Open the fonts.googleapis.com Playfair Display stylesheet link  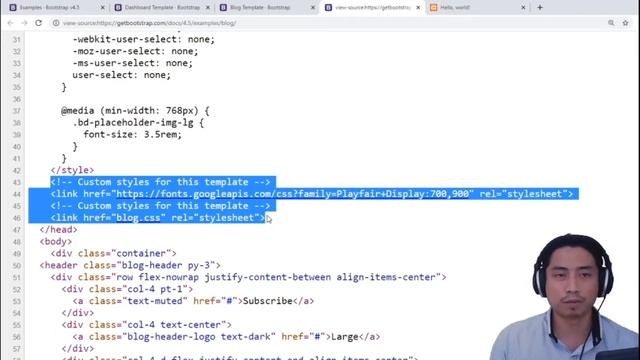292,194
